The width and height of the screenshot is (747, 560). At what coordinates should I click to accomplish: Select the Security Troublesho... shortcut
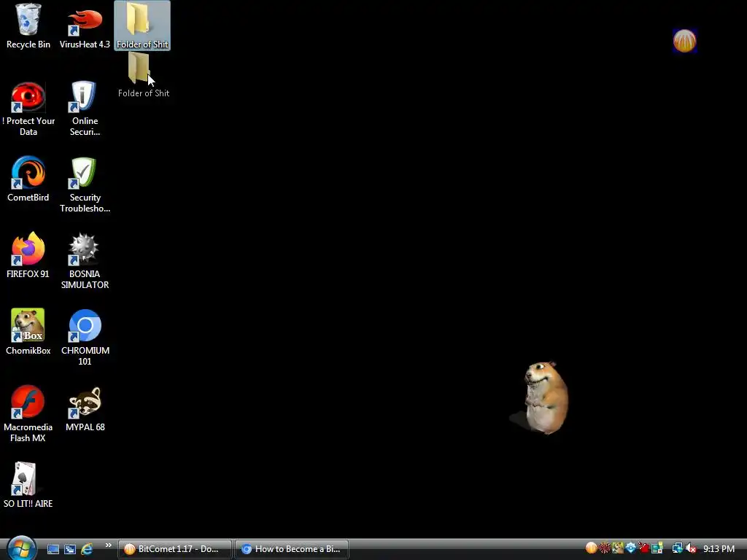(85, 184)
